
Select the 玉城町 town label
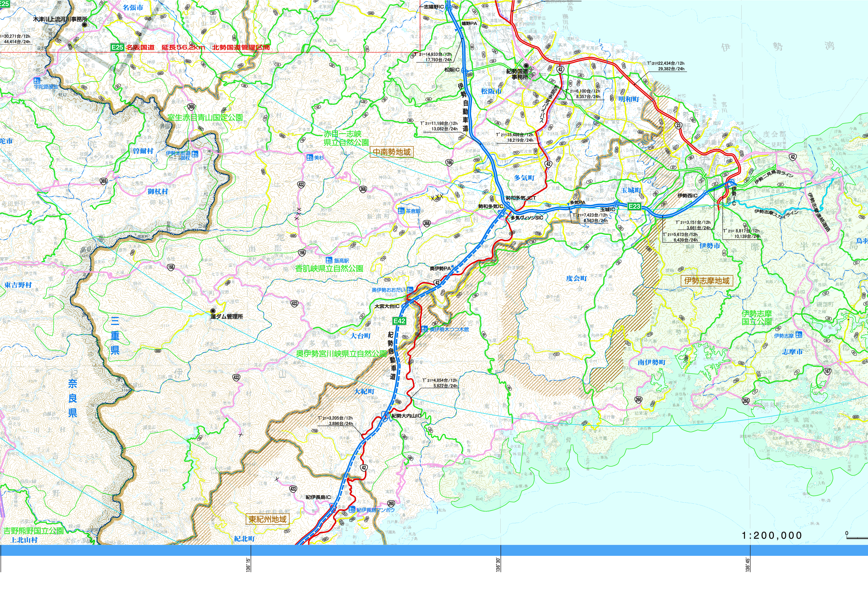click(631, 190)
